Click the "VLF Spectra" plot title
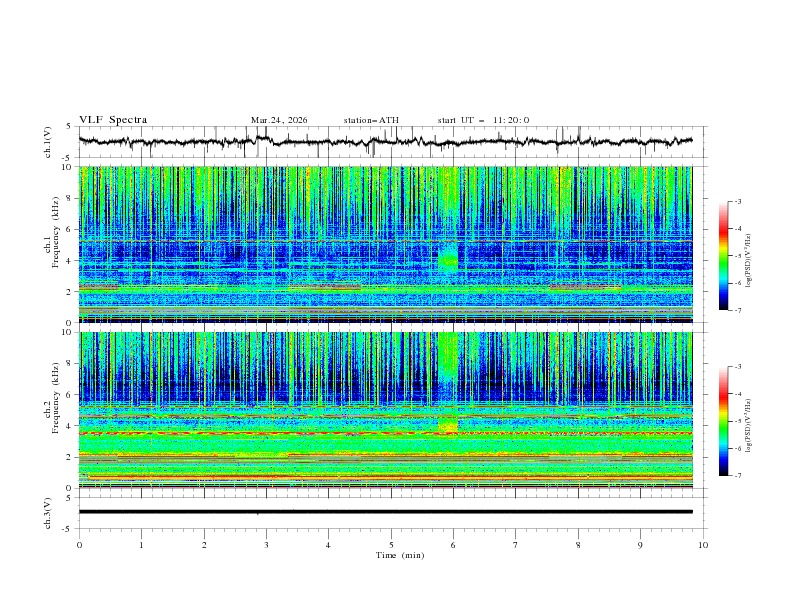The height and width of the screenshot is (612, 792). [113, 120]
